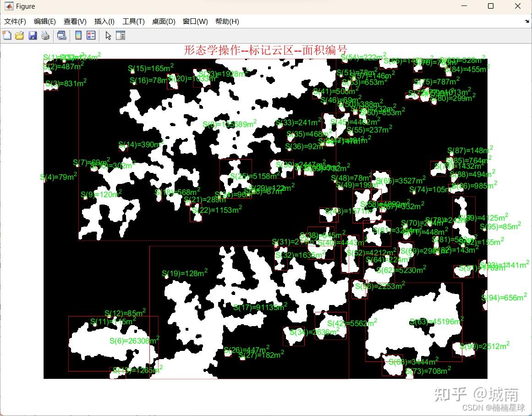Create a new figure
Viewport: 532px width, 416px height.
(7, 35)
